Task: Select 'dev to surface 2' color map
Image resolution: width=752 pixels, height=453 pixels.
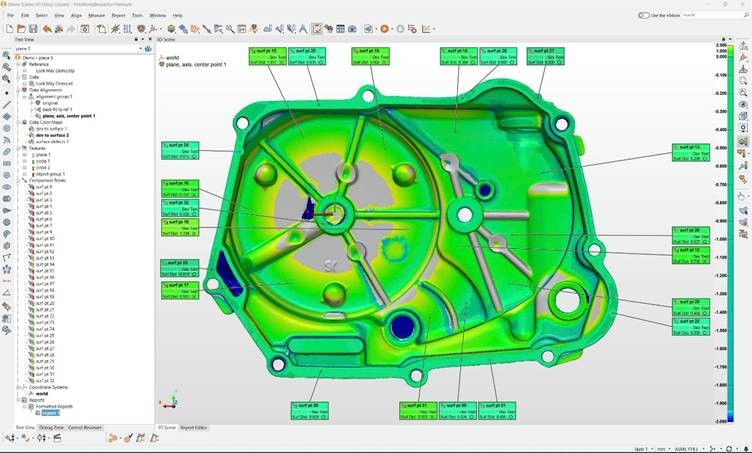Action: (54, 135)
